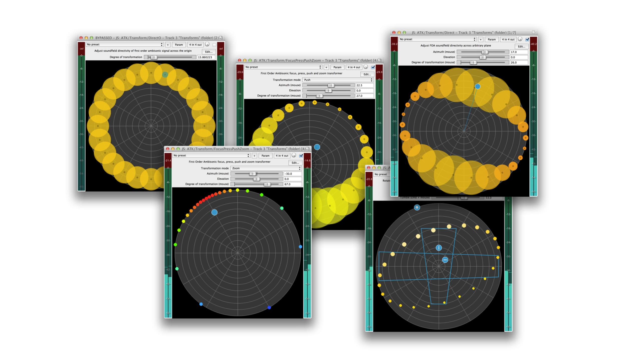Click Param button in DirectO window
This screenshot has width=629, height=364.
pos(179,45)
